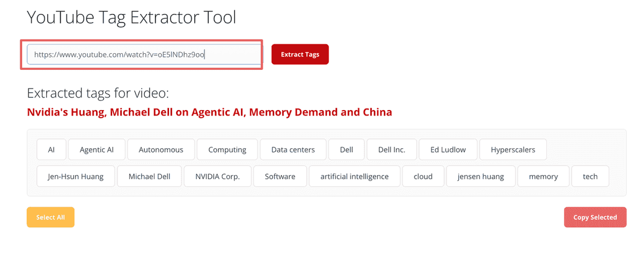Click the video title "Nvidia's Huang, Michael Dell on Agentic AI"
Screen dimensions: 644x262
coord(209,112)
